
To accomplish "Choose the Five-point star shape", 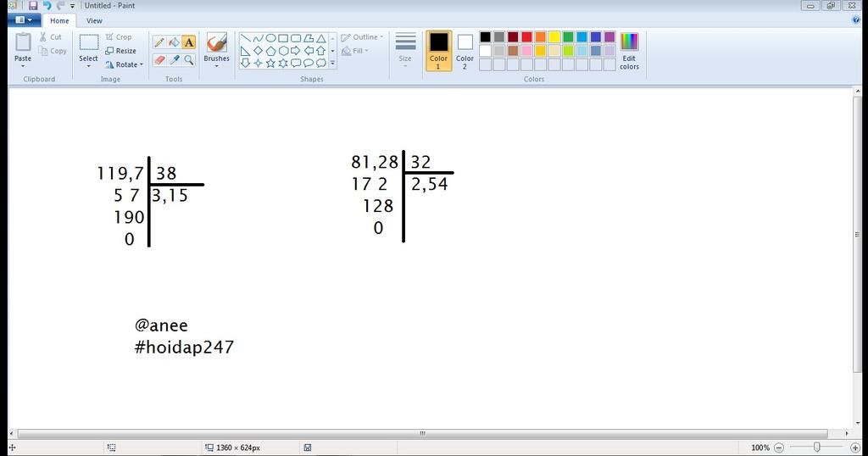I will tap(270, 63).
